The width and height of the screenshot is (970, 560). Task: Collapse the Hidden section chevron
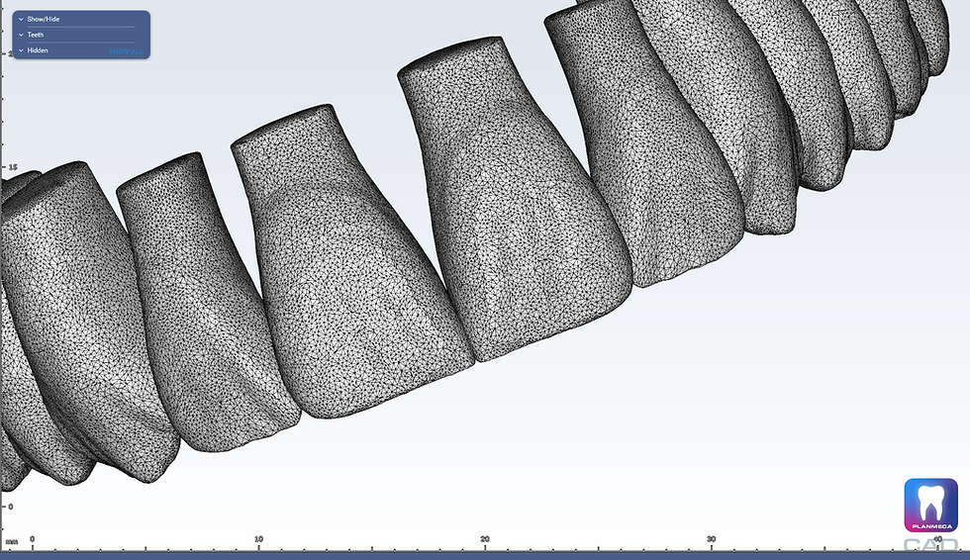pyautogui.click(x=21, y=50)
